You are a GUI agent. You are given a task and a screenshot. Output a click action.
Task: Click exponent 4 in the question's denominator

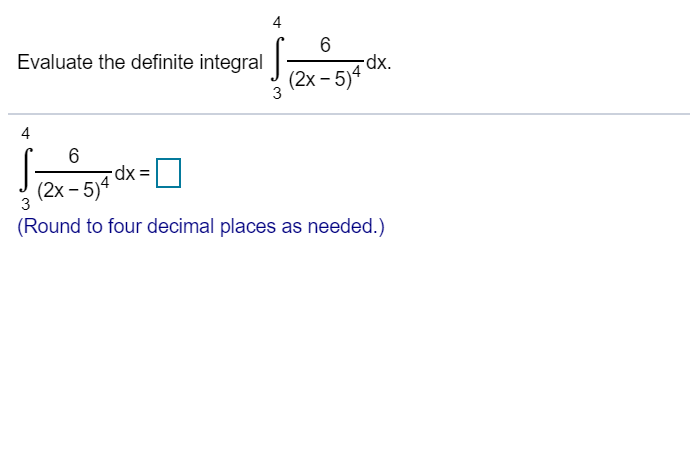tap(353, 74)
